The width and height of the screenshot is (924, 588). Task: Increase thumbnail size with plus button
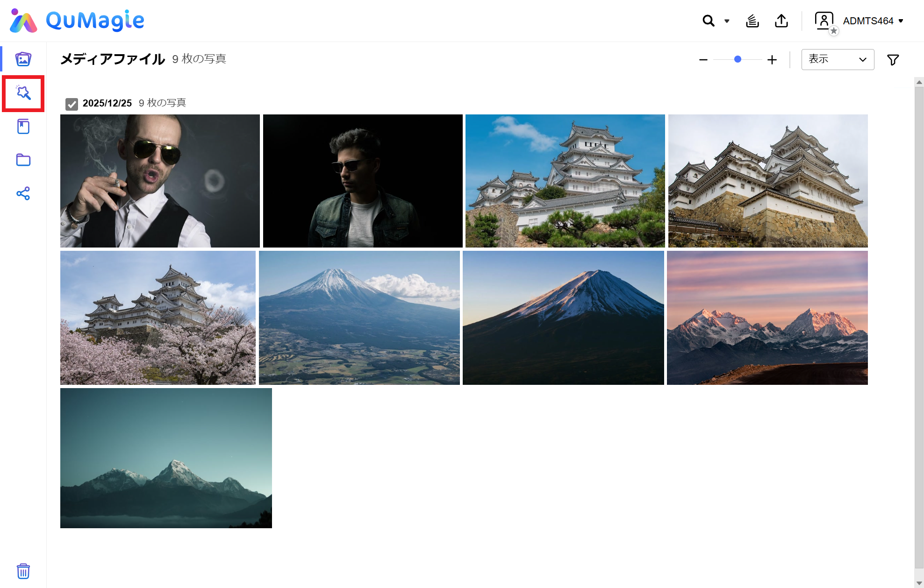tap(772, 60)
